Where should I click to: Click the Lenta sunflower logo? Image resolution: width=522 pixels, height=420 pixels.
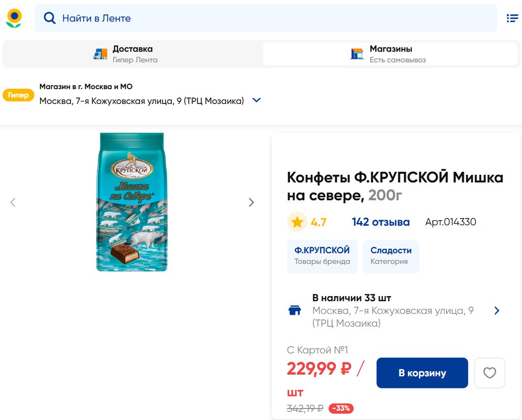pos(14,18)
